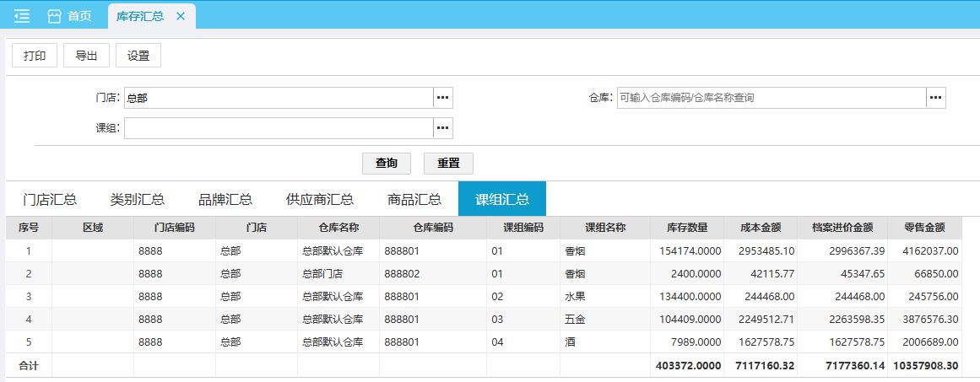Viewport: 980px width, 382px height.
Task: Collapse the sidebar menu icon
Action: (22, 16)
